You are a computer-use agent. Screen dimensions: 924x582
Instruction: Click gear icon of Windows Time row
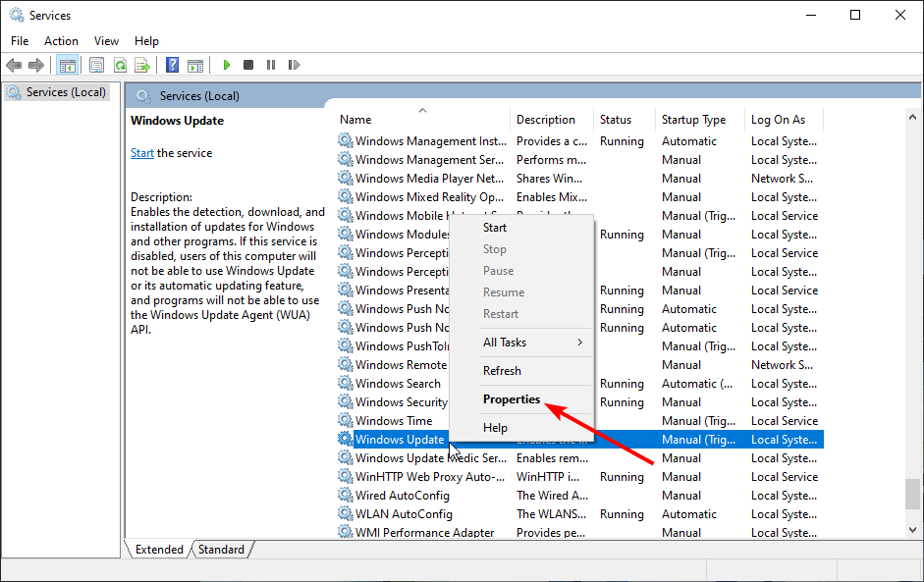(345, 420)
